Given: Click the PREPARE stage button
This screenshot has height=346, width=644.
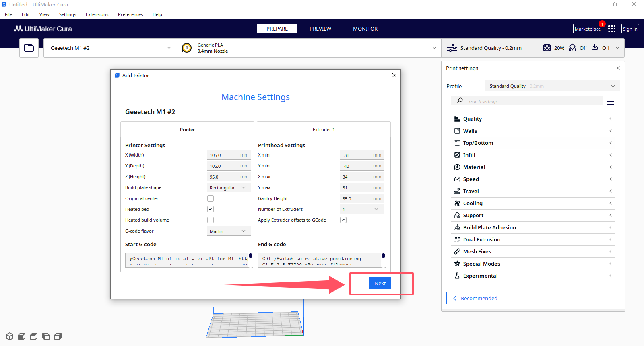Looking at the screenshot, I should click(277, 29).
